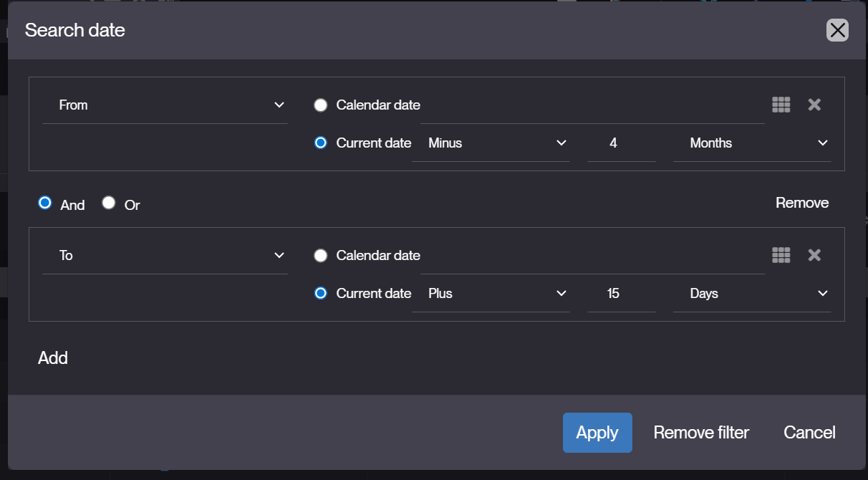Image resolution: width=868 pixels, height=480 pixels.
Task: Open the Plus operator dropdown
Action: [x=491, y=294]
